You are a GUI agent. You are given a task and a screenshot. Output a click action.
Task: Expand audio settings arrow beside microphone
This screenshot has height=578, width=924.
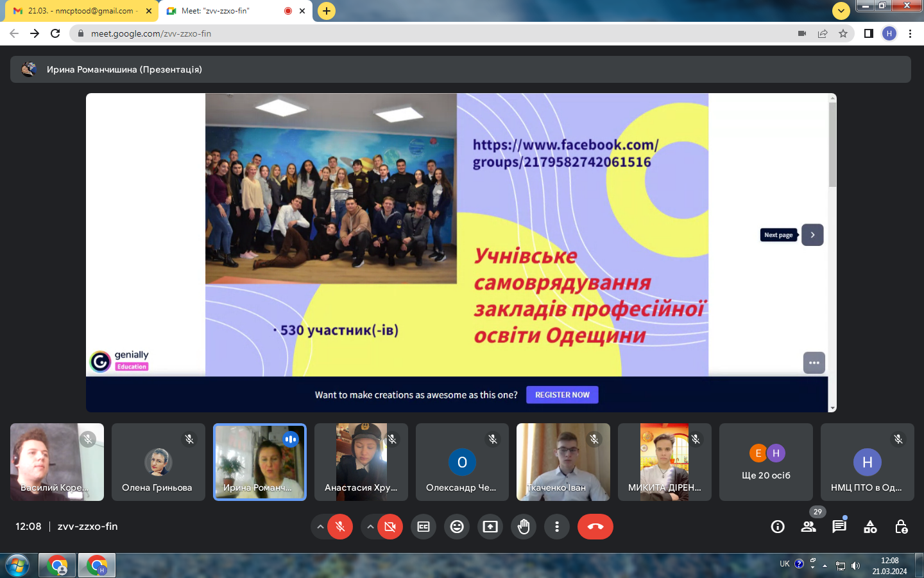[x=320, y=527]
